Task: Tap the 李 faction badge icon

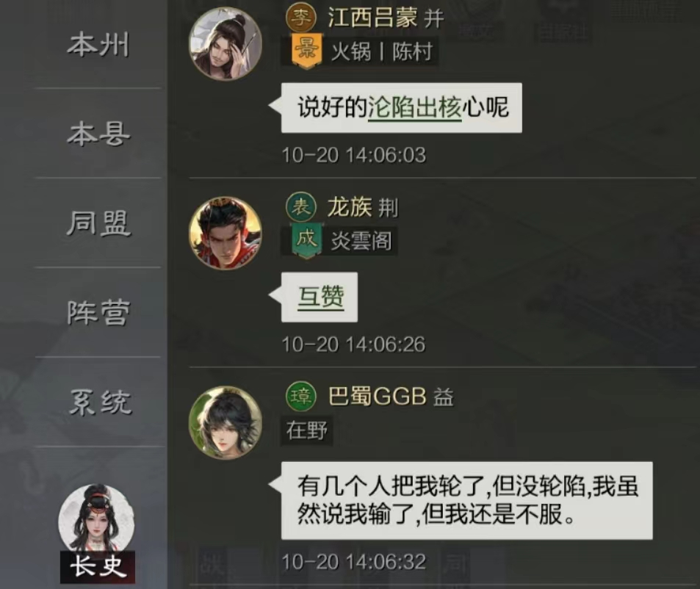Action: pos(301,18)
